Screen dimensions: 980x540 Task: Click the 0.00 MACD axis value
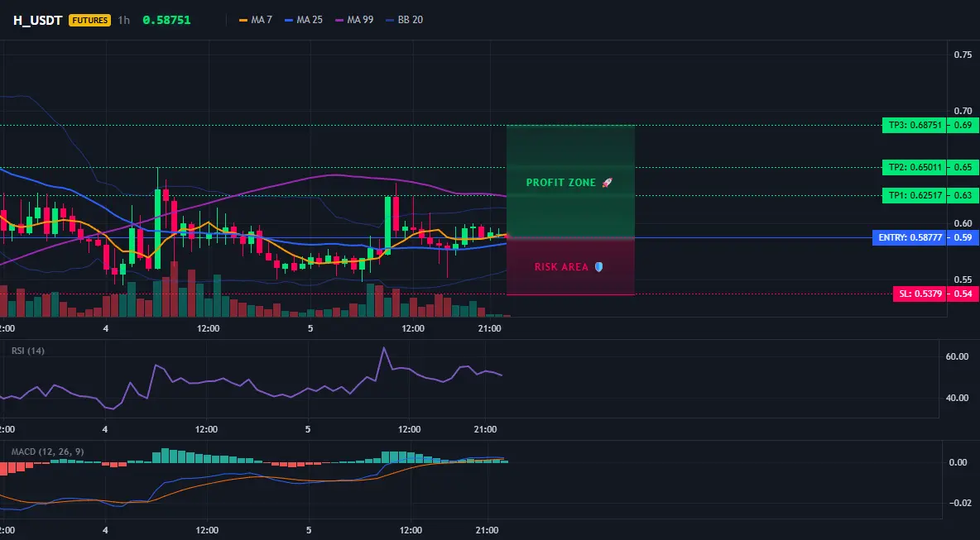coord(958,462)
